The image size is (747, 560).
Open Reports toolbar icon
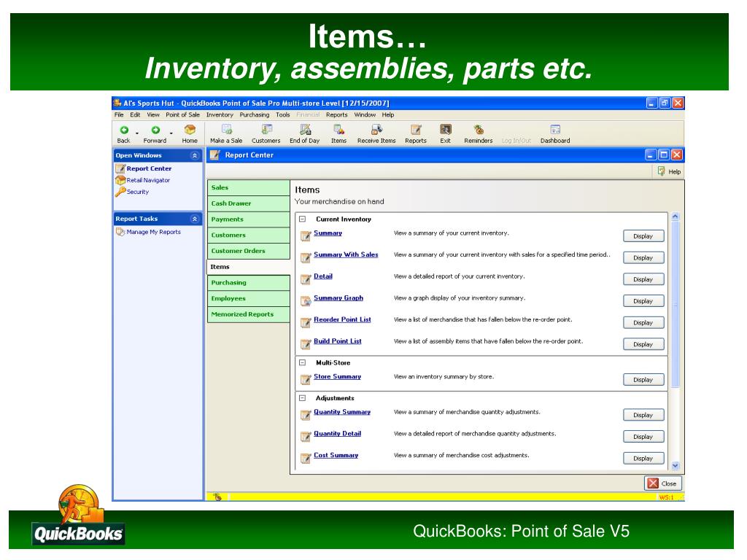click(416, 130)
